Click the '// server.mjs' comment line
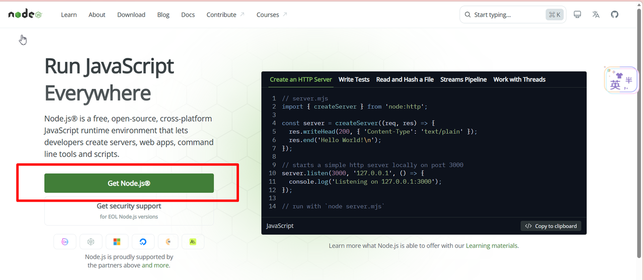Viewport: 644px width, 280px height. (x=305, y=99)
